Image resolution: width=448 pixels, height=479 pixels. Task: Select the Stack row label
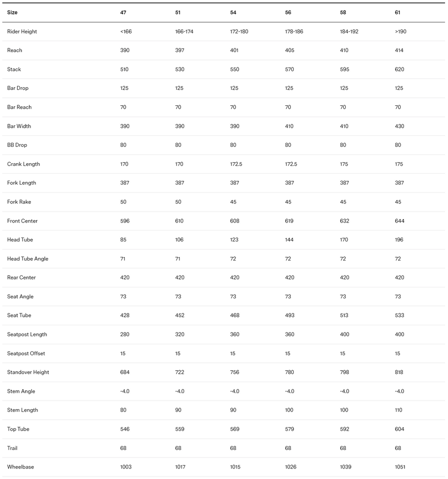coord(14,69)
